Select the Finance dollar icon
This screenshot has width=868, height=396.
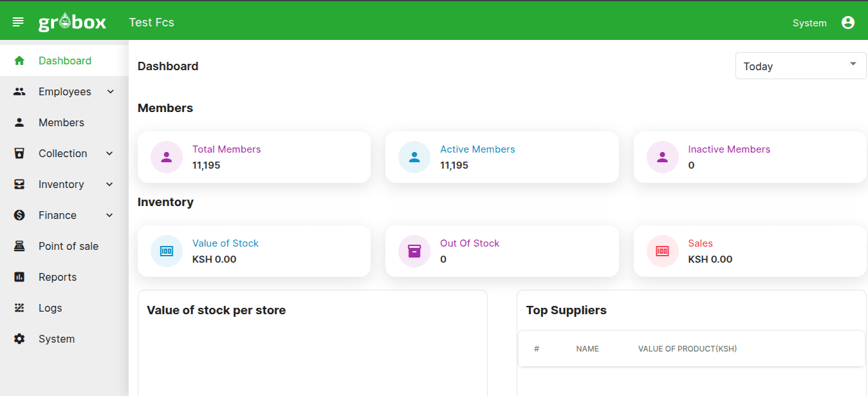point(19,215)
